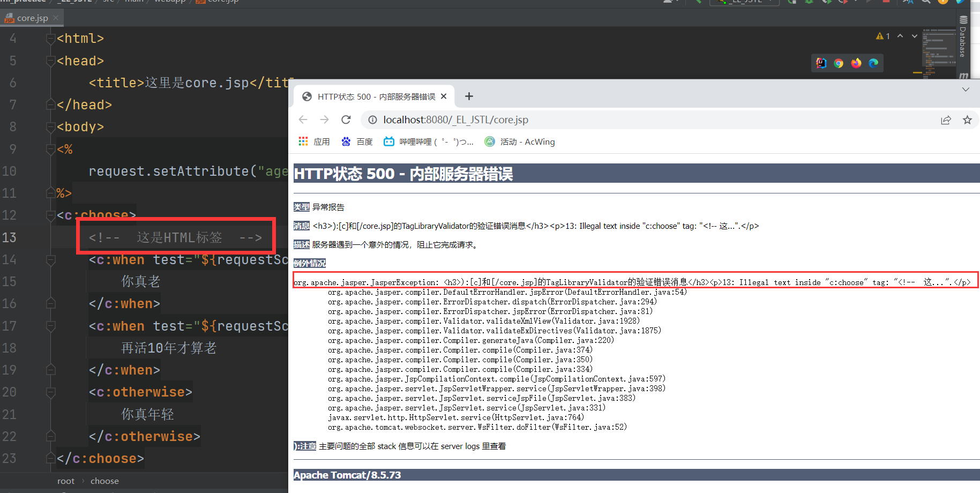Click the 'Apache Tomcat/8.5.73' footer
The height and width of the screenshot is (493, 980).
(347, 475)
